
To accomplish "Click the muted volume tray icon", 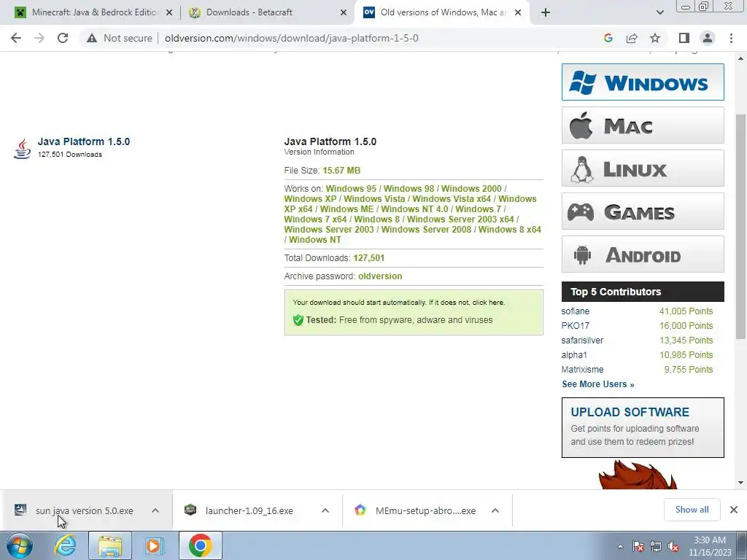I will 673,546.
